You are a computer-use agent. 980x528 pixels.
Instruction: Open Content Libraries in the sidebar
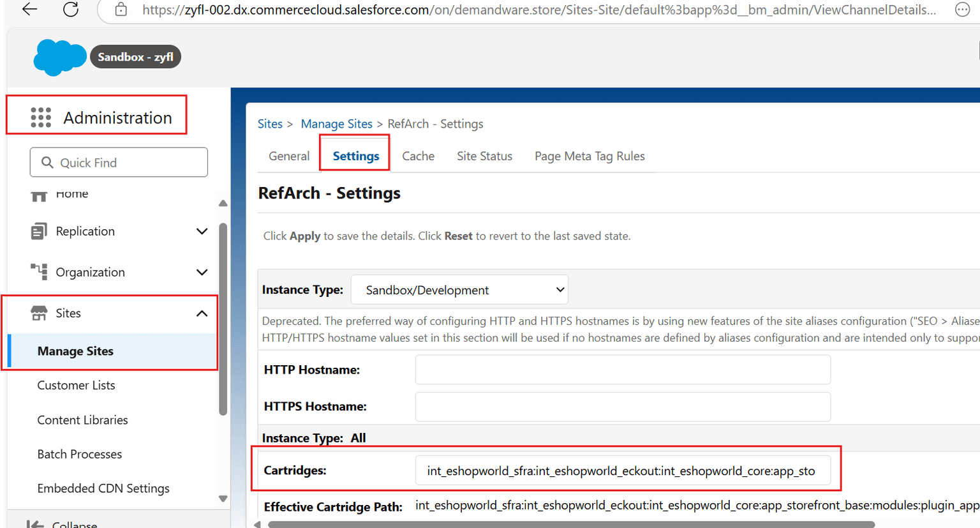[82, 419]
